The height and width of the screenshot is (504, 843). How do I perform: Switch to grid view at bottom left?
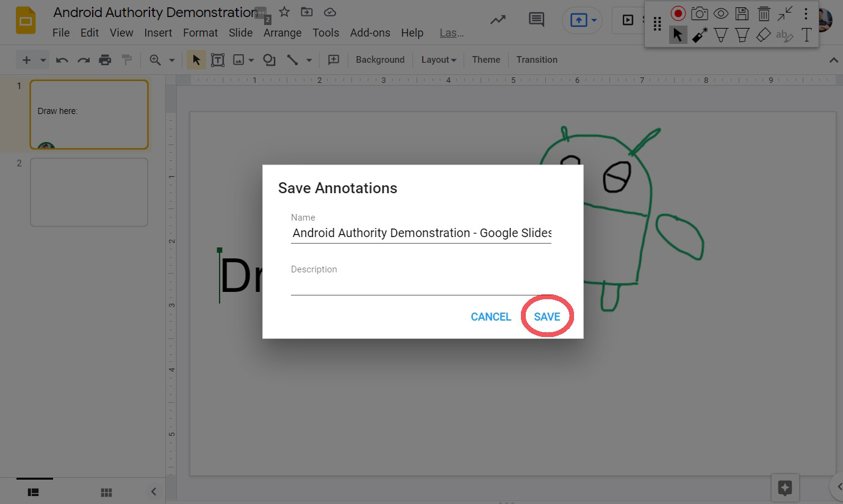(106, 492)
